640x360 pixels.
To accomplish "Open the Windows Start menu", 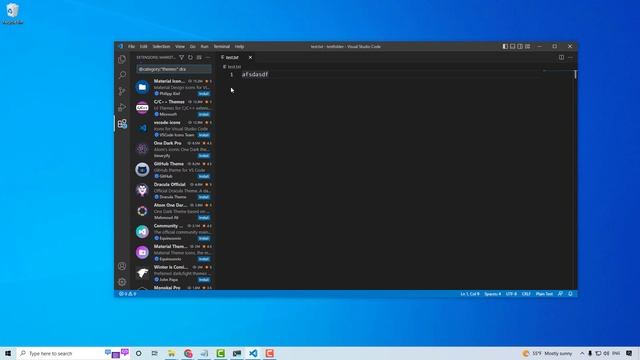I will click(8, 353).
